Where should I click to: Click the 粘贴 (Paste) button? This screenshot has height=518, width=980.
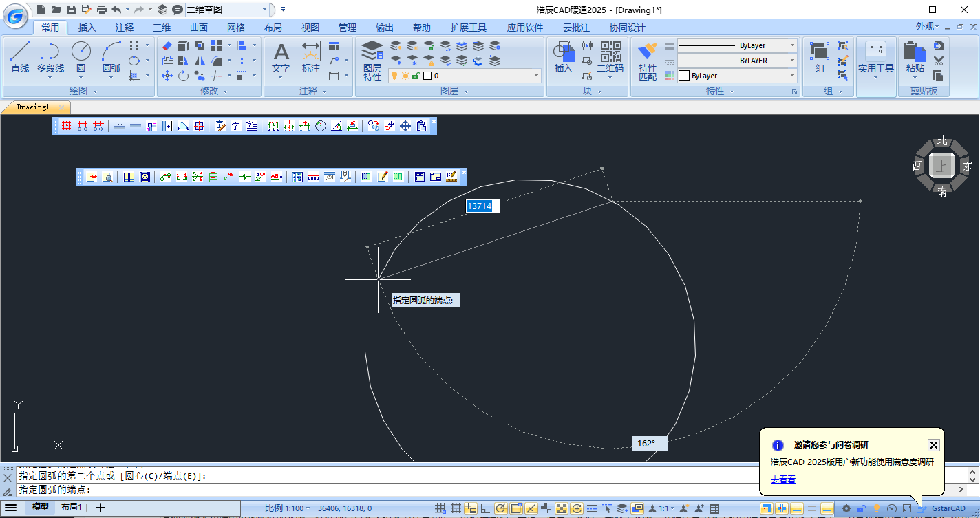pos(915,56)
